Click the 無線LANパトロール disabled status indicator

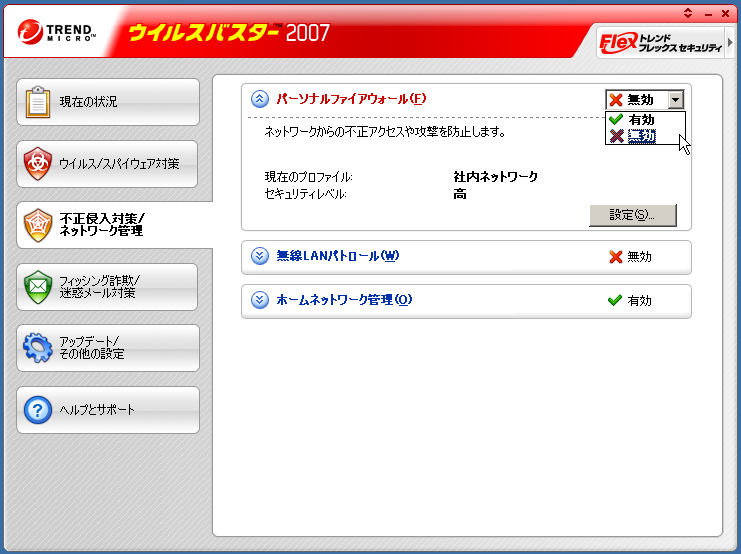point(630,257)
